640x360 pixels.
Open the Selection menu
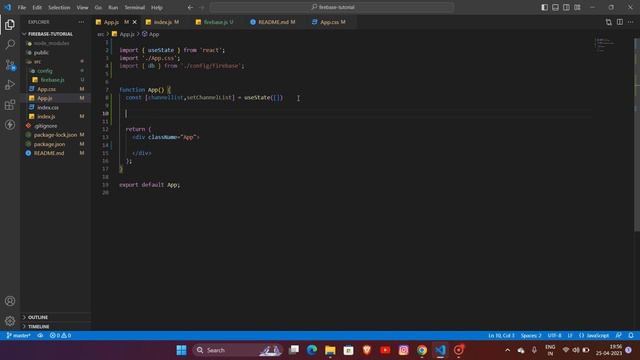[59, 7]
